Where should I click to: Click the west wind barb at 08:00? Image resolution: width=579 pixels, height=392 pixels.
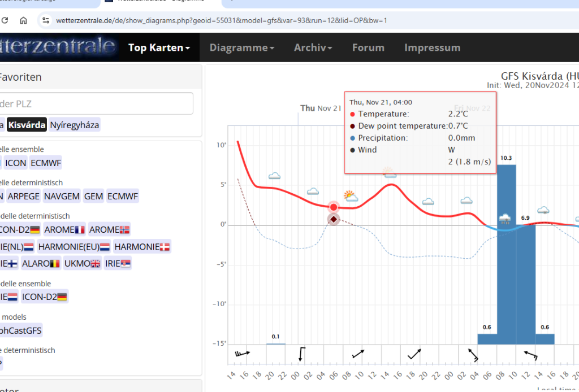pos(358,354)
